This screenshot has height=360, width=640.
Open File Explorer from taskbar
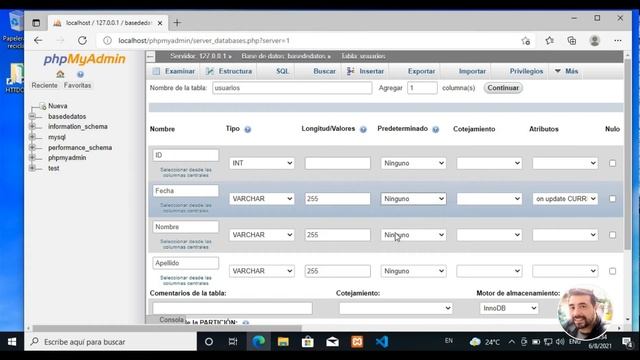[x=283, y=342]
